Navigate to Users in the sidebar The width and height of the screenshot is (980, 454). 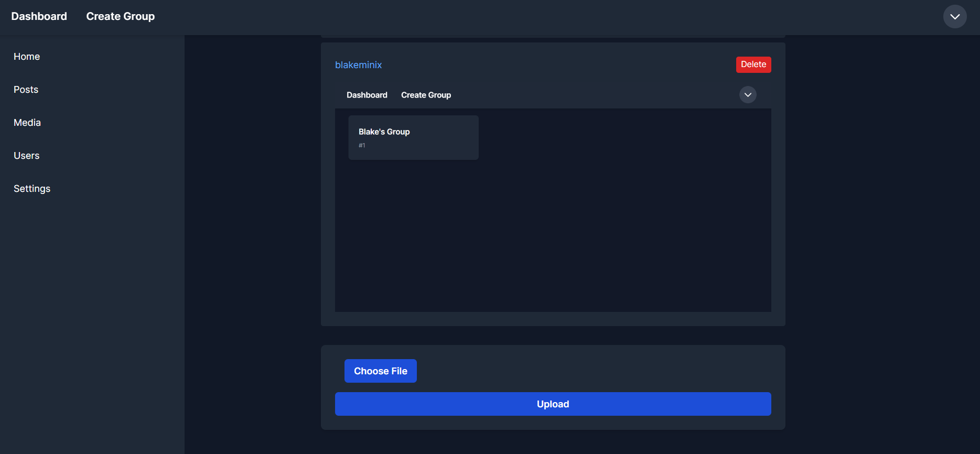point(26,156)
